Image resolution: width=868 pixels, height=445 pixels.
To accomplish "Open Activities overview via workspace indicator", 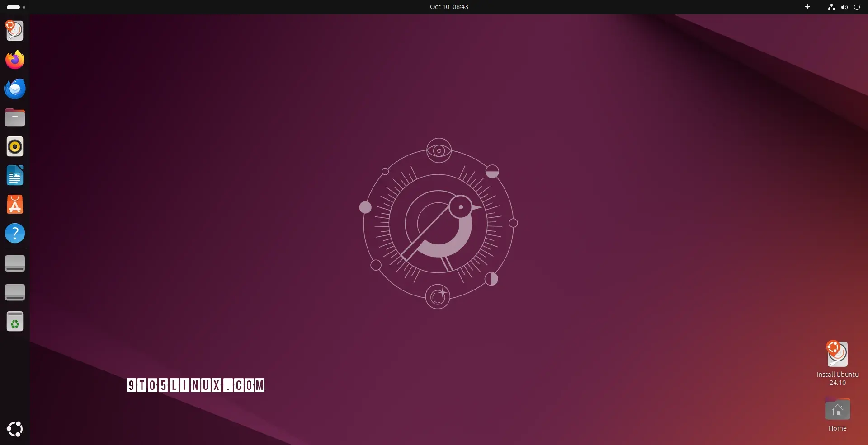I will tap(16, 7).
